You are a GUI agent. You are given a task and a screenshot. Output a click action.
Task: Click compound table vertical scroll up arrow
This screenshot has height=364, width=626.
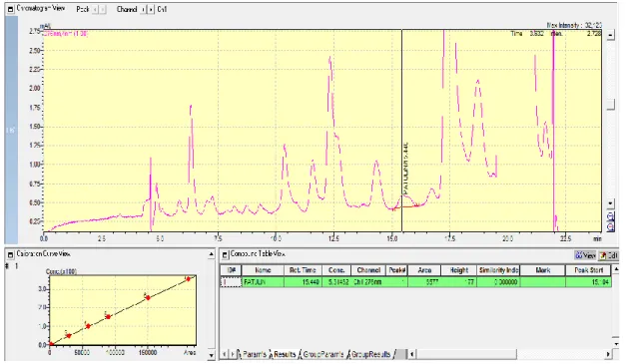click(x=616, y=269)
